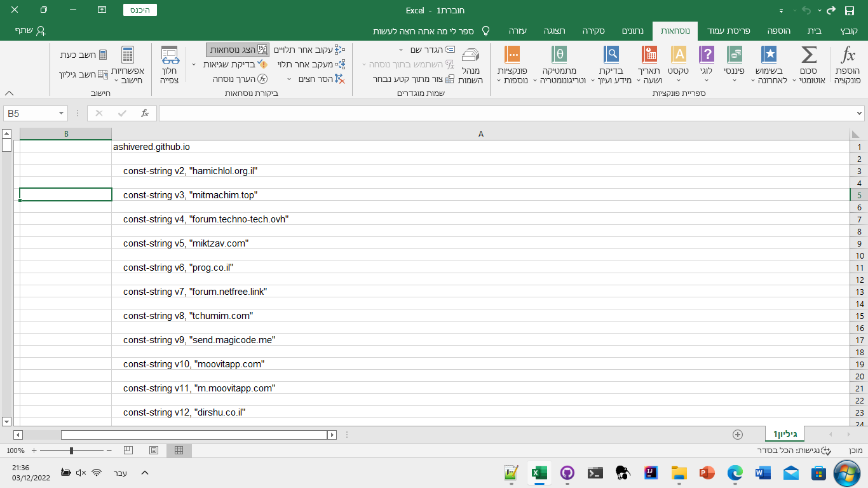Switch to Normal view in status bar
The height and width of the screenshot is (488, 868).
click(179, 450)
